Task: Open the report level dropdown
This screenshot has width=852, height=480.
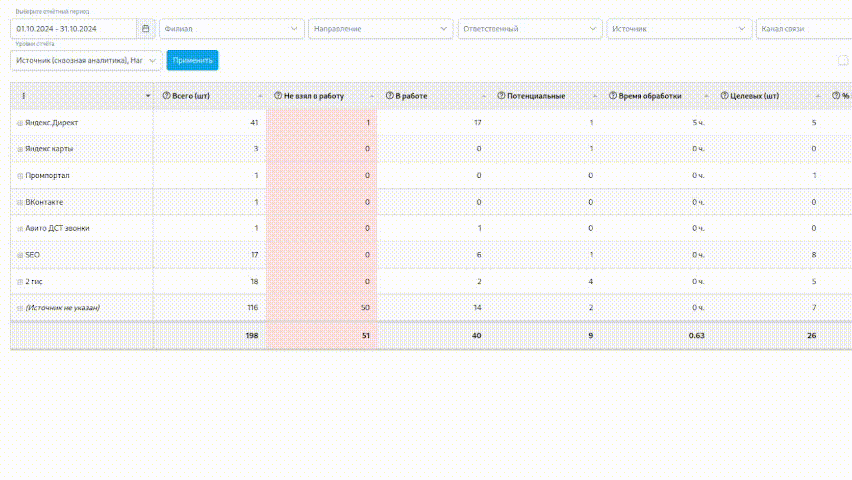Action: [85, 61]
